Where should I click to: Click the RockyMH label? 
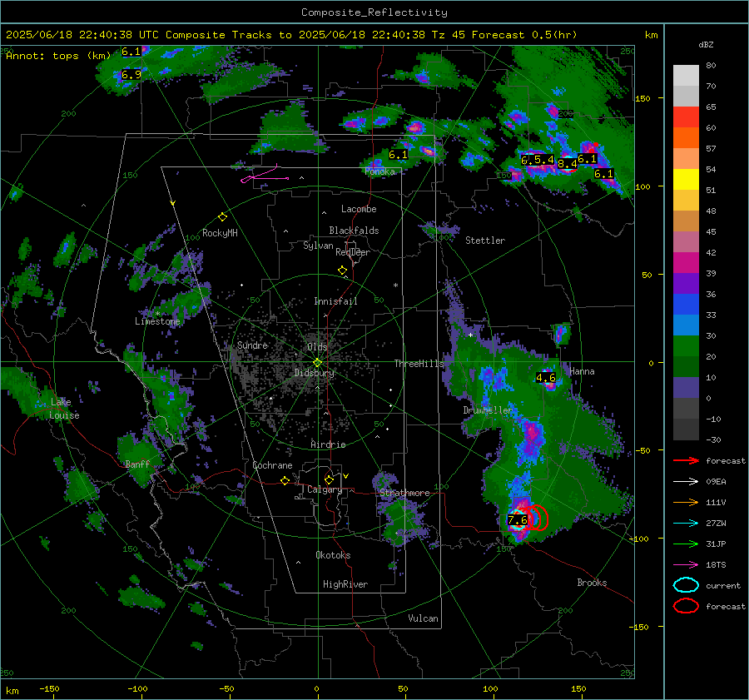(220, 233)
